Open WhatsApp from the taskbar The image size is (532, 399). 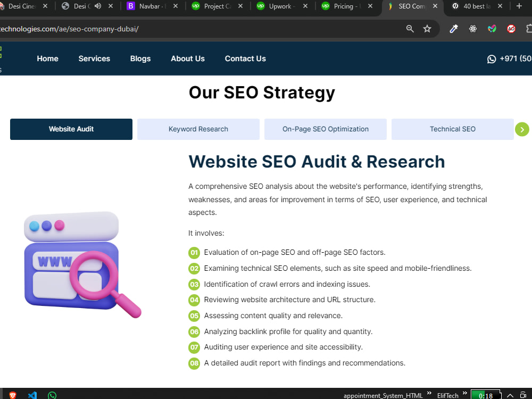coord(52,395)
